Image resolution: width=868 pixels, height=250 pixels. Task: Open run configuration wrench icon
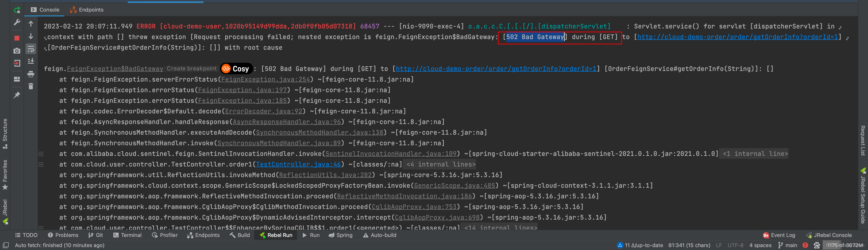(x=17, y=23)
